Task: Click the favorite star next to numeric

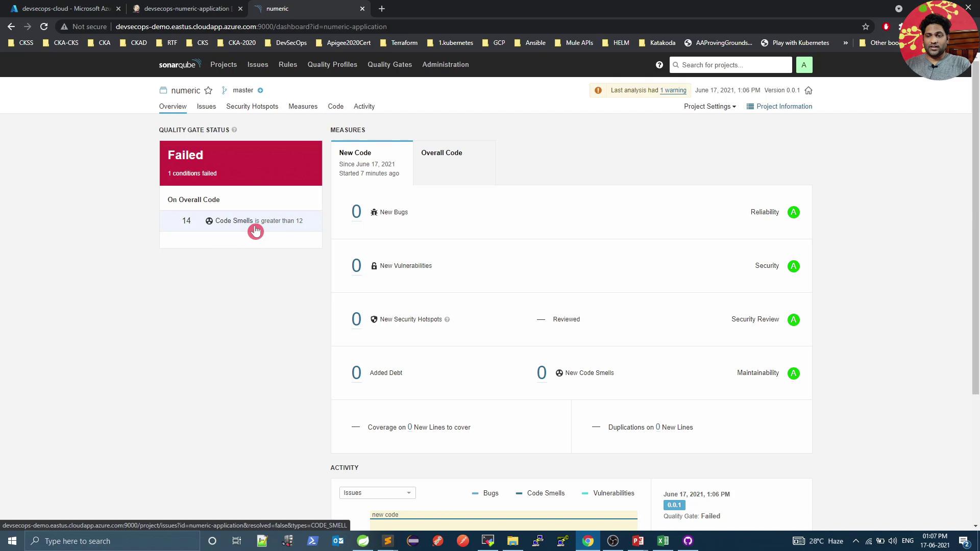Action: click(x=208, y=91)
